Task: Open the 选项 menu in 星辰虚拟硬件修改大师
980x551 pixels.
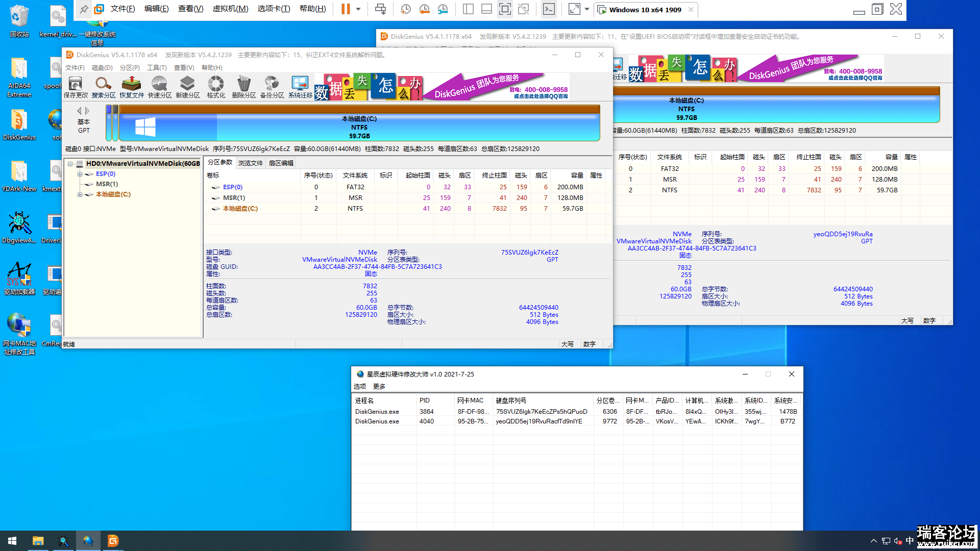Action: click(360, 386)
